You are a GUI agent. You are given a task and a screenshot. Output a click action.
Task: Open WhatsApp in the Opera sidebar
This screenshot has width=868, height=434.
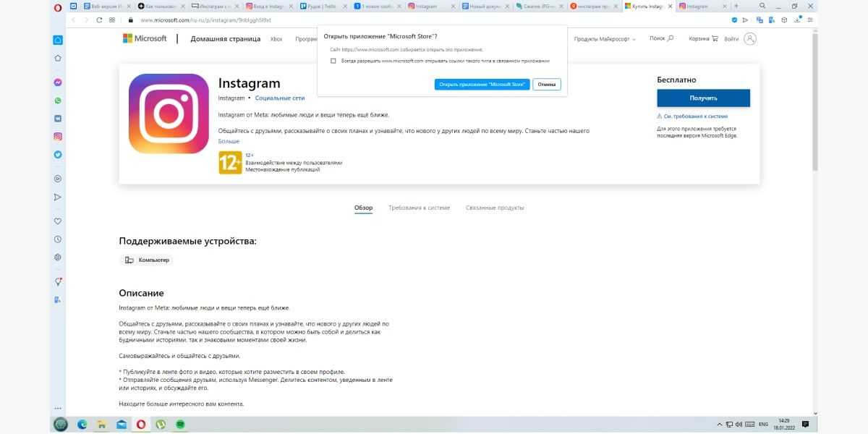[58, 101]
